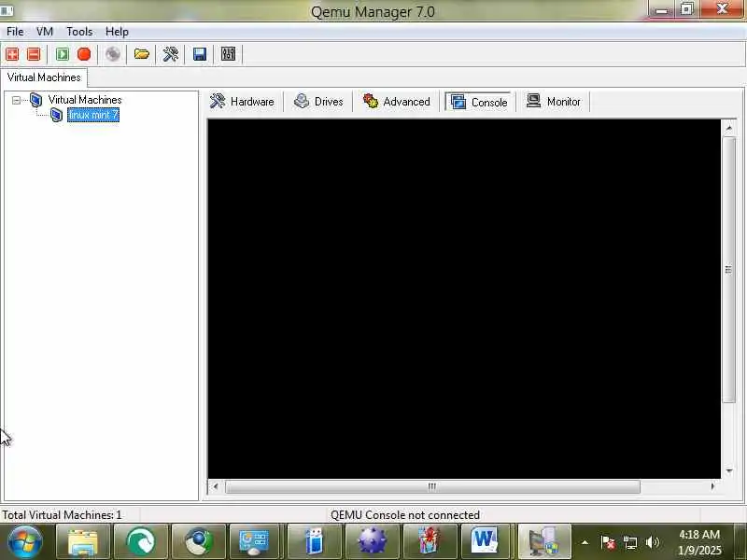This screenshot has height=560, width=747.
Task: Click inside the black console display
Action: [464, 299]
